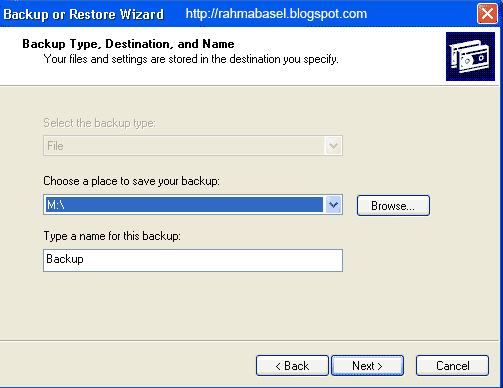Open the disabled File backup type combo
The height and width of the screenshot is (388, 503).
[193, 146]
